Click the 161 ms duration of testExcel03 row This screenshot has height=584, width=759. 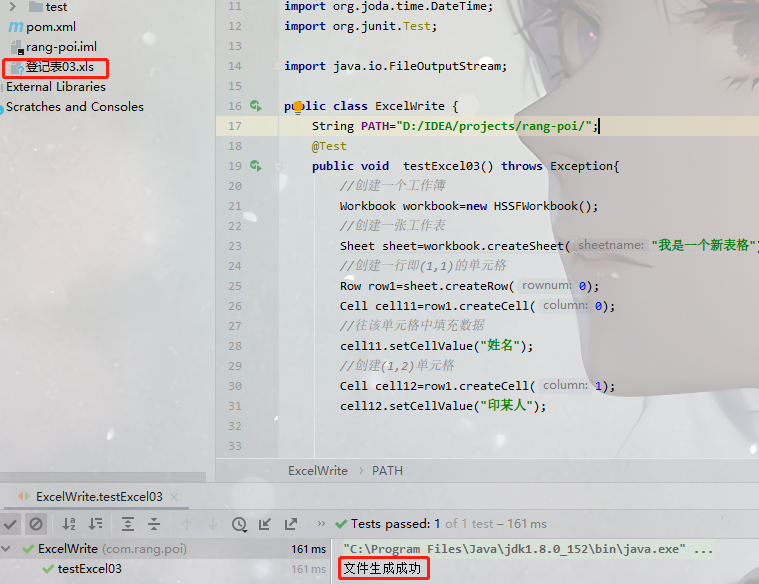(x=308, y=569)
